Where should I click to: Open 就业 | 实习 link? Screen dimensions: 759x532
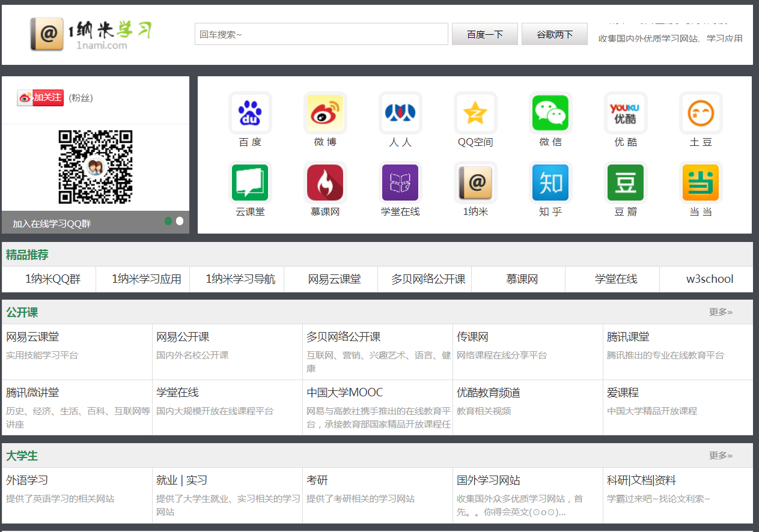[181, 480]
